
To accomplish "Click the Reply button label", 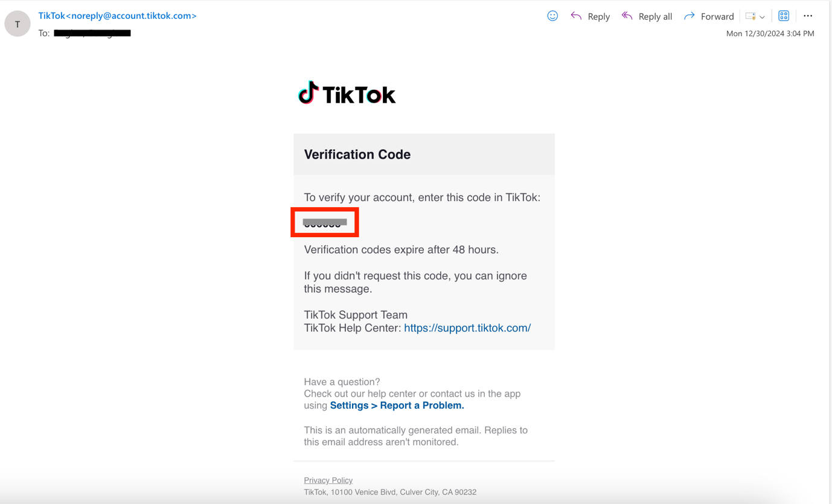I will (599, 16).
